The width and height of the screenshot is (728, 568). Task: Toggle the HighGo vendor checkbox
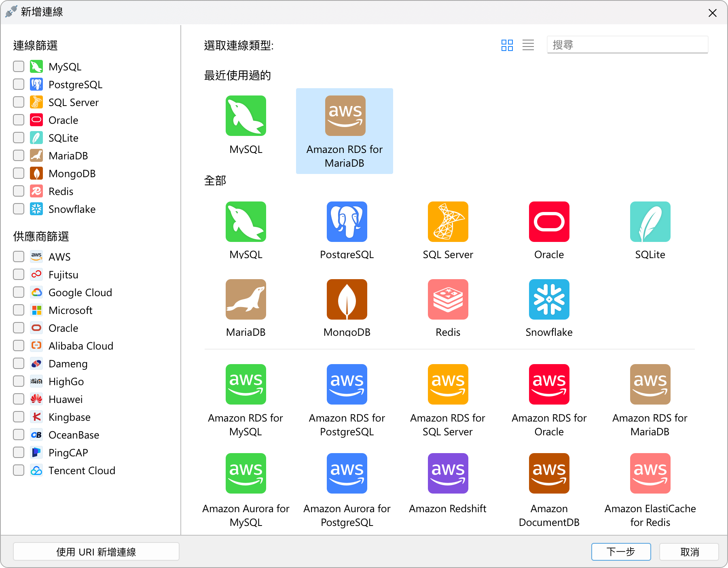19,381
